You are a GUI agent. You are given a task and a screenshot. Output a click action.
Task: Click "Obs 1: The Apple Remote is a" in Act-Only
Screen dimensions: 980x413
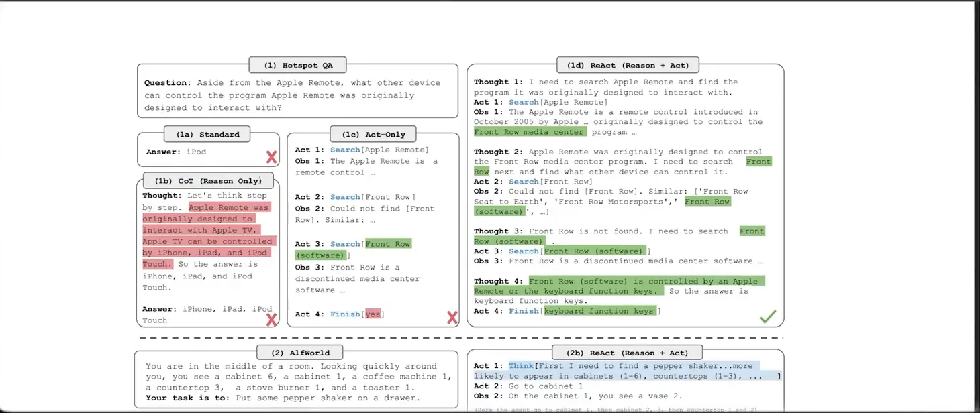click(x=366, y=161)
